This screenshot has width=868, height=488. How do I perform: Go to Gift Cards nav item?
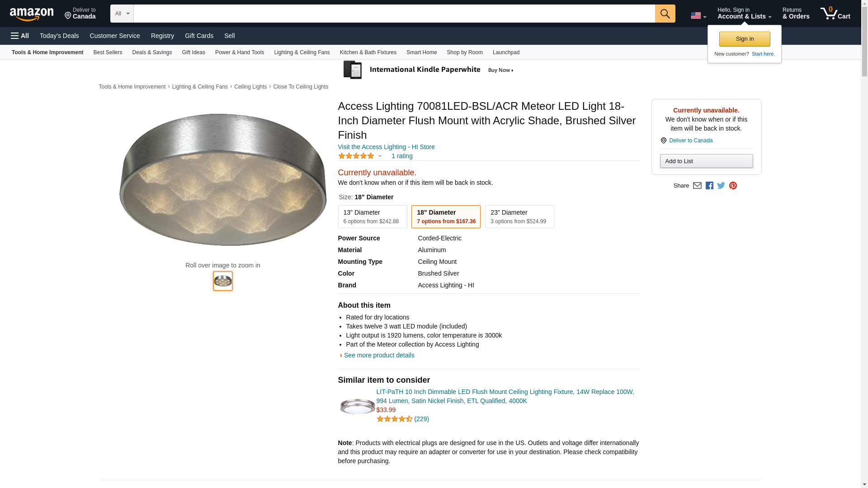tap(199, 36)
